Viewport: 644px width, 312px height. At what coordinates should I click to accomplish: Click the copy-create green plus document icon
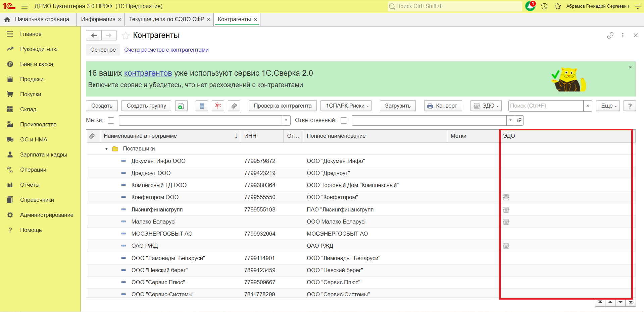point(181,106)
